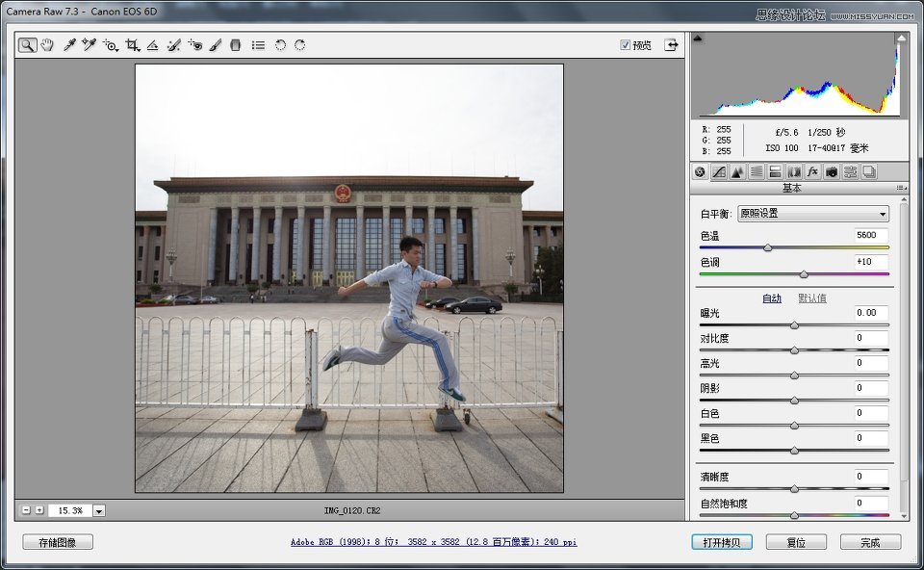Toggle shadow clipping warning in histogram
This screenshot has height=570, width=924.
[698, 39]
